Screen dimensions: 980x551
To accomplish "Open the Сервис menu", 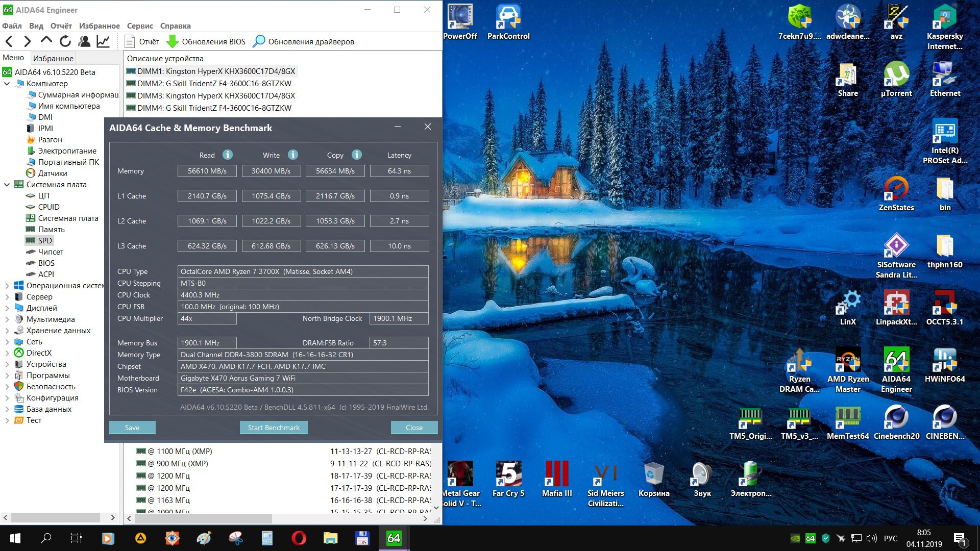I will (140, 26).
